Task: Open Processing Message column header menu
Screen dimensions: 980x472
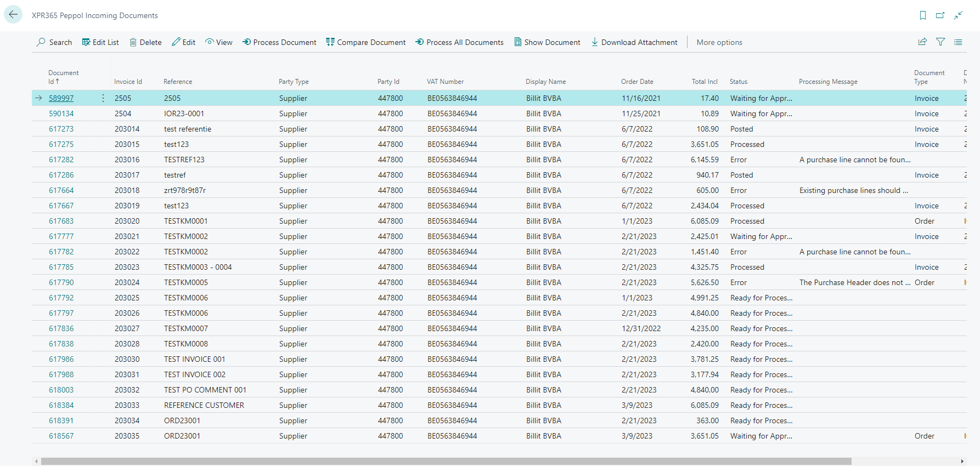Action: point(828,82)
